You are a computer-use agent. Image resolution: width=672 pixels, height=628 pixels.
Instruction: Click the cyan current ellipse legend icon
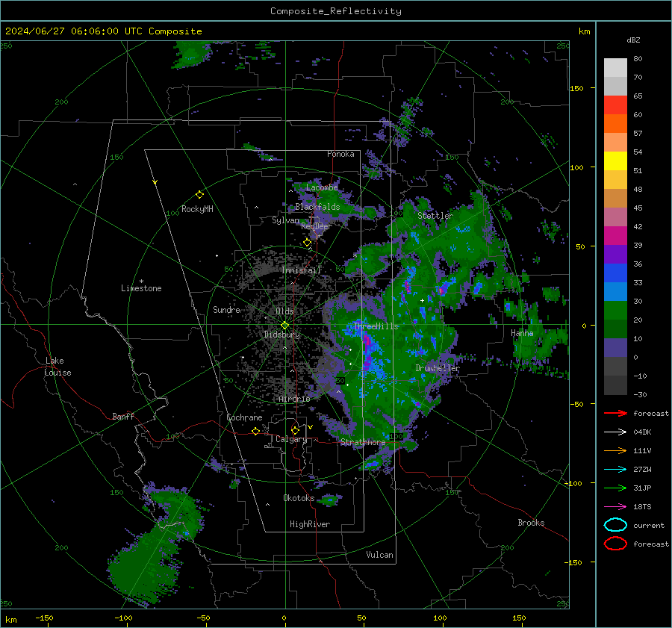click(x=615, y=525)
